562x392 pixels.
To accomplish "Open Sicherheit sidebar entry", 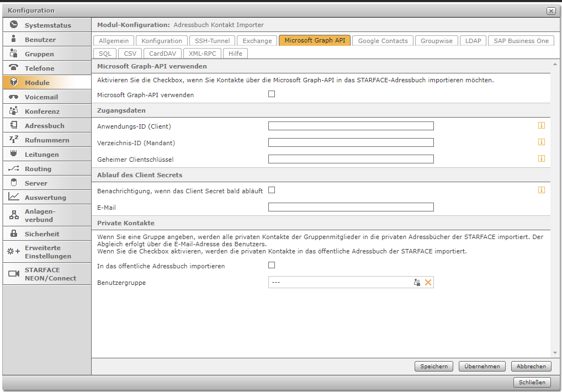I will 47,234.
